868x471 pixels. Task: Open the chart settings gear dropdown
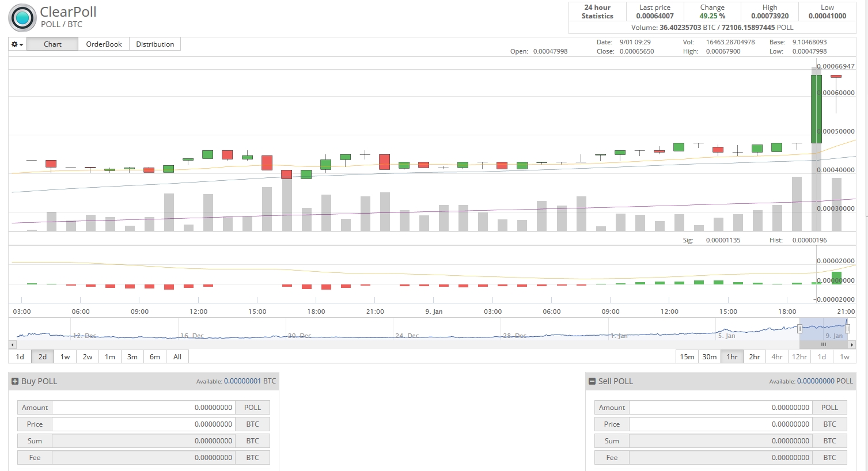[18, 44]
